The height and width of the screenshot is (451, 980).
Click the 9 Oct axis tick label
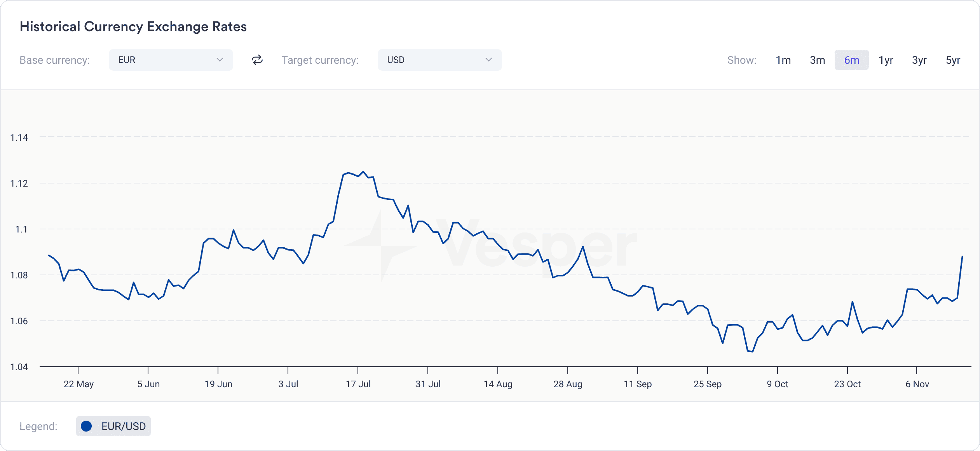(x=777, y=384)
